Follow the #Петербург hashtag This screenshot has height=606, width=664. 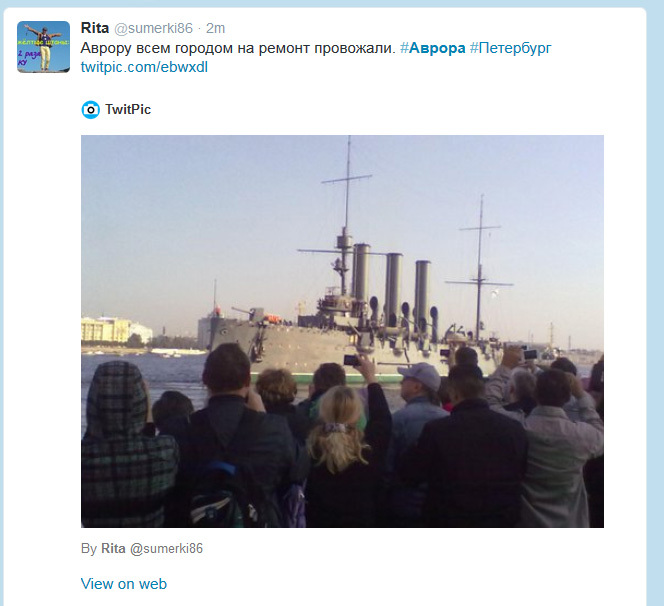tap(511, 48)
